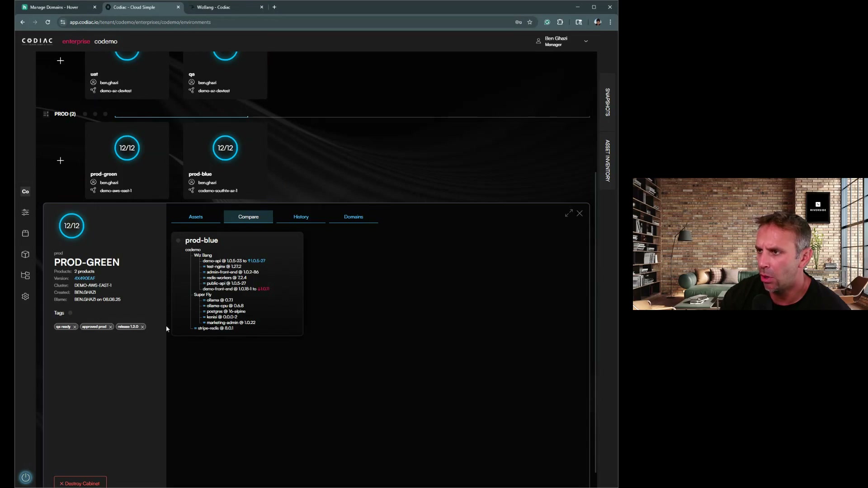This screenshot has height=488, width=868.
Task: Select the cube icon in the sidebar
Action: pos(25,254)
